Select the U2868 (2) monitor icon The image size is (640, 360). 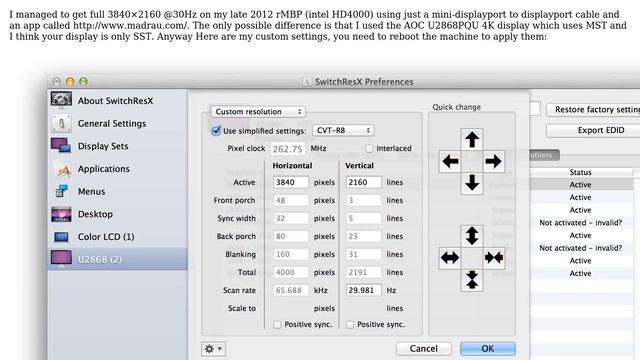click(61, 259)
